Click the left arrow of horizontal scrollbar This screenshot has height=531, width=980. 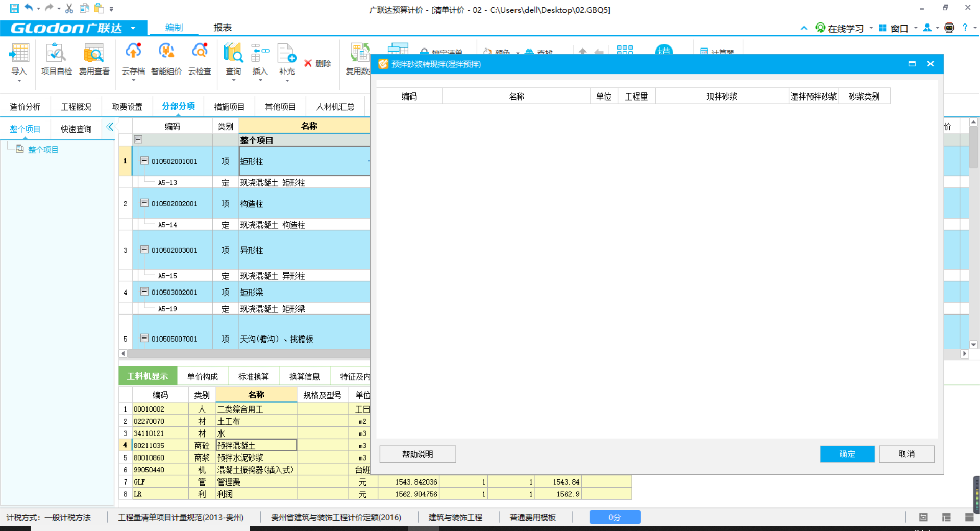click(123, 353)
